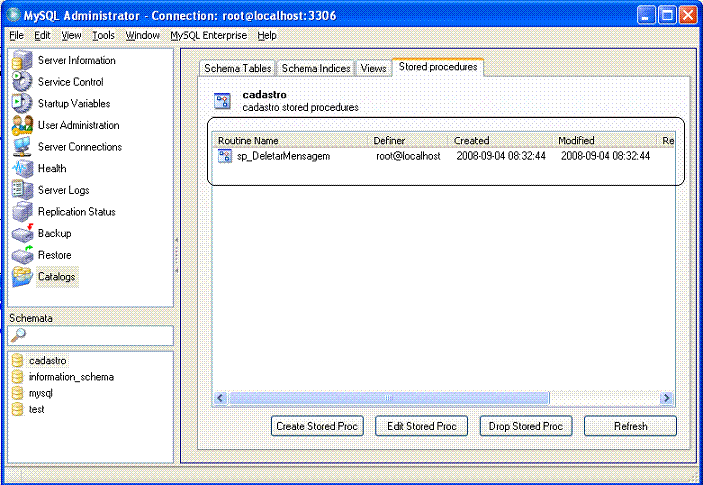The image size is (703, 485).
Task: Select the information_schema schema name
Action: pos(71,377)
